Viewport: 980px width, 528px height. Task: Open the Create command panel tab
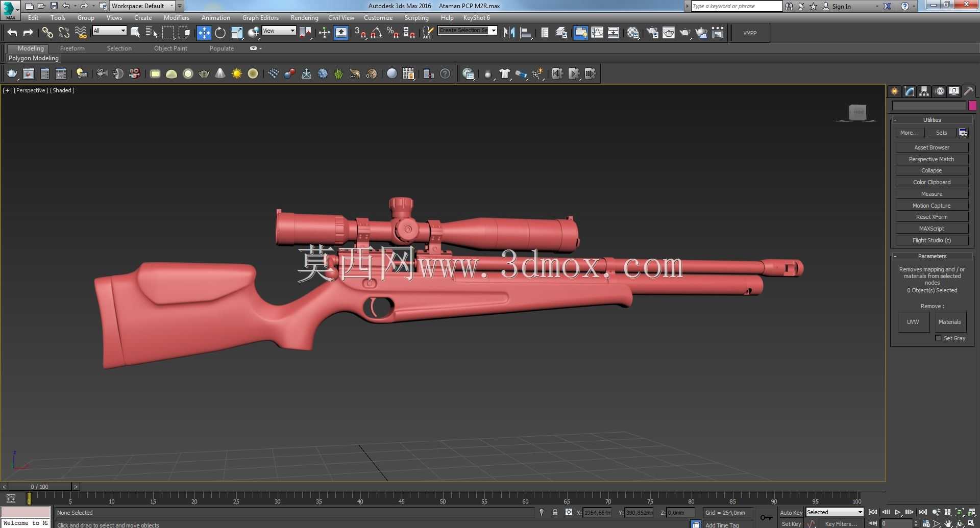click(895, 91)
